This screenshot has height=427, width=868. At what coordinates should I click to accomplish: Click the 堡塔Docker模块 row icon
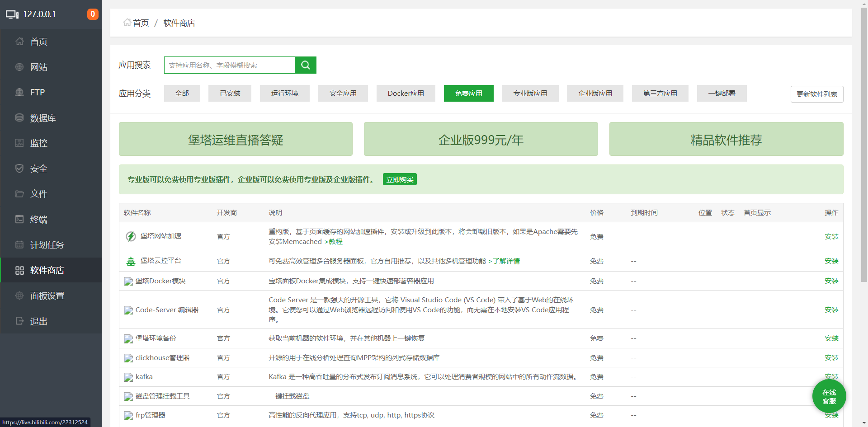pos(128,282)
